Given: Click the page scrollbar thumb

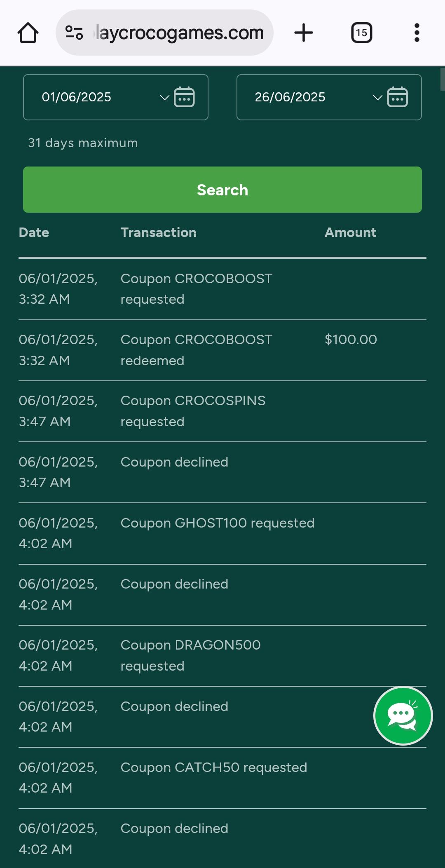Looking at the screenshot, I should (x=442, y=79).
